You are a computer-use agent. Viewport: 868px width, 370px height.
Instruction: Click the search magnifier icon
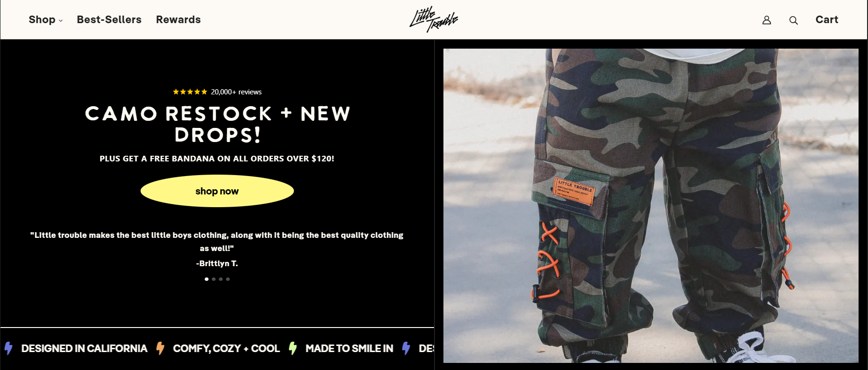coord(793,20)
